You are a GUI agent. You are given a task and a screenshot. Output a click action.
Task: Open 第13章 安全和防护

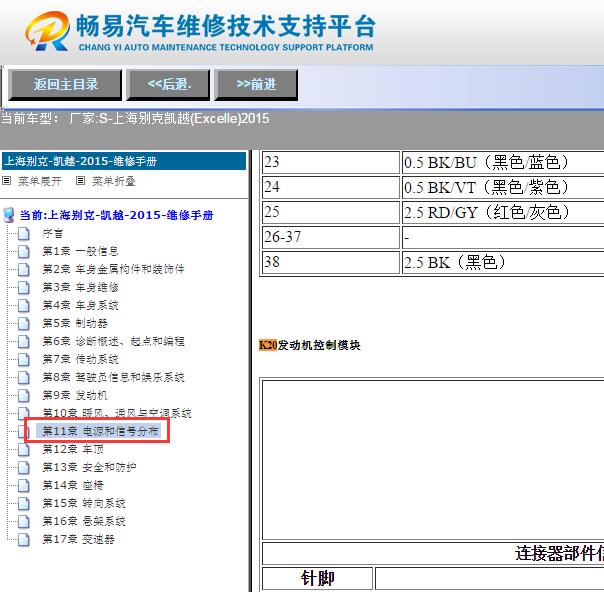[89, 467]
